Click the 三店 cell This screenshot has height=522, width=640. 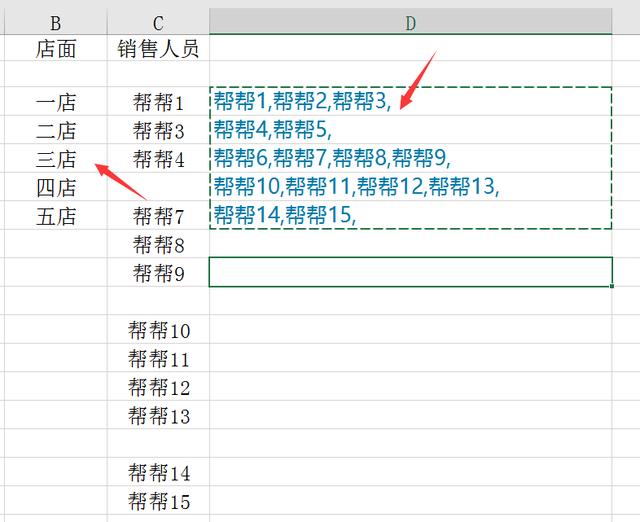pyautogui.click(x=55, y=159)
